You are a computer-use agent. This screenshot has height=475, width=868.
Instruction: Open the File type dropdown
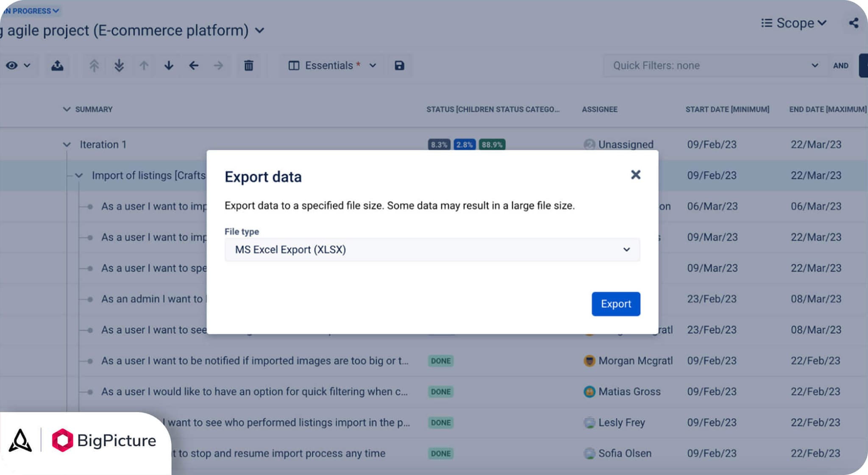point(432,250)
